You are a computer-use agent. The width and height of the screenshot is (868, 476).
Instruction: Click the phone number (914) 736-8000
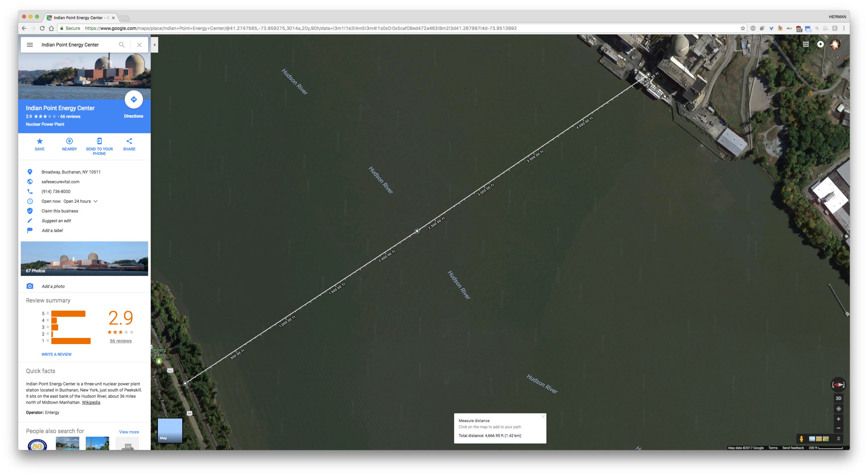coord(56,191)
